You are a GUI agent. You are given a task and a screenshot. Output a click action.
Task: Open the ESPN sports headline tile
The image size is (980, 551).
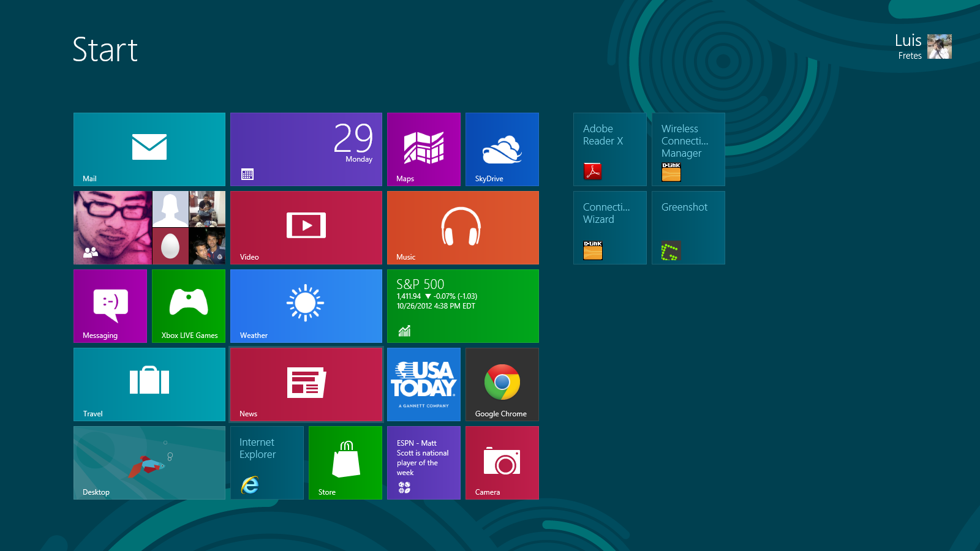tap(424, 463)
